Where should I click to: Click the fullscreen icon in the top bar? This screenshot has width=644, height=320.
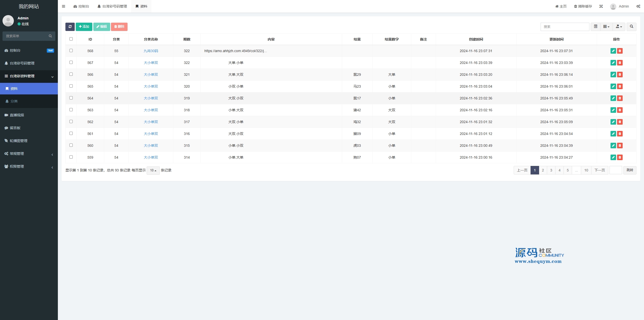pos(601,6)
